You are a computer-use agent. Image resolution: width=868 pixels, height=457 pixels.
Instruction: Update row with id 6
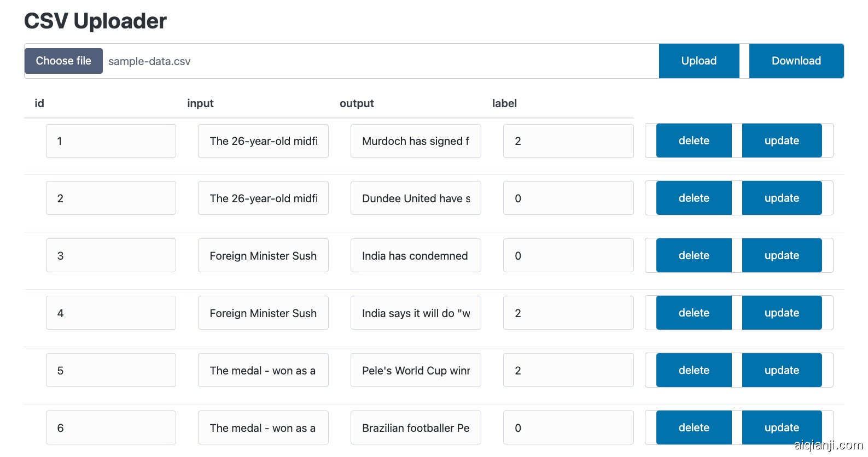coord(782,427)
